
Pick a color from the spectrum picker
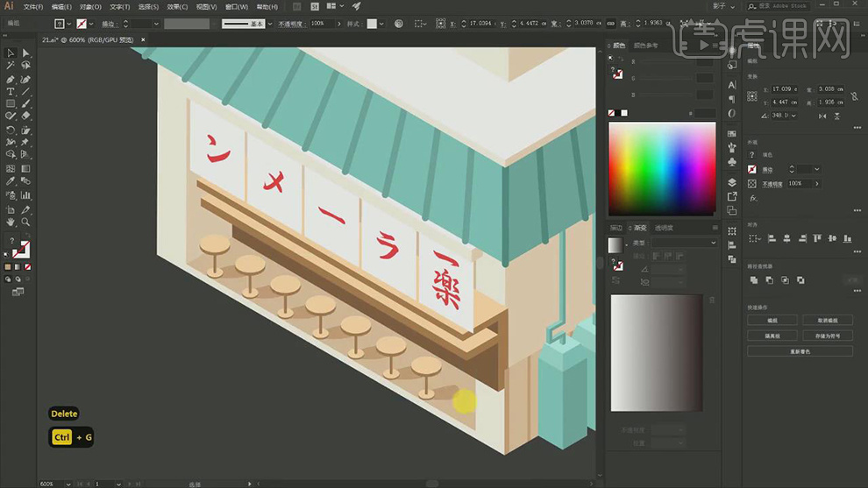(x=662, y=169)
